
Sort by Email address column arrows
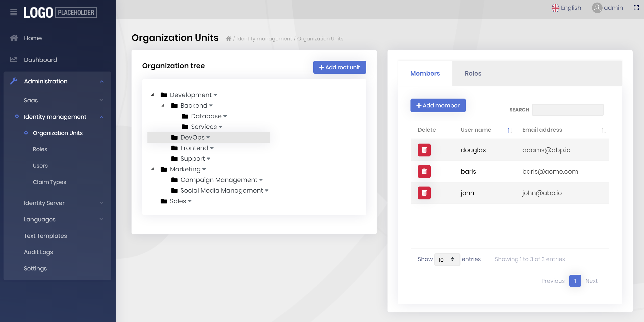pos(603,130)
